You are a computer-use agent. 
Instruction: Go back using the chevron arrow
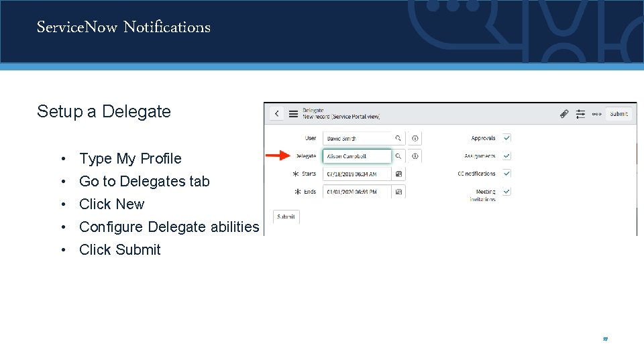[x=277, y=114]
